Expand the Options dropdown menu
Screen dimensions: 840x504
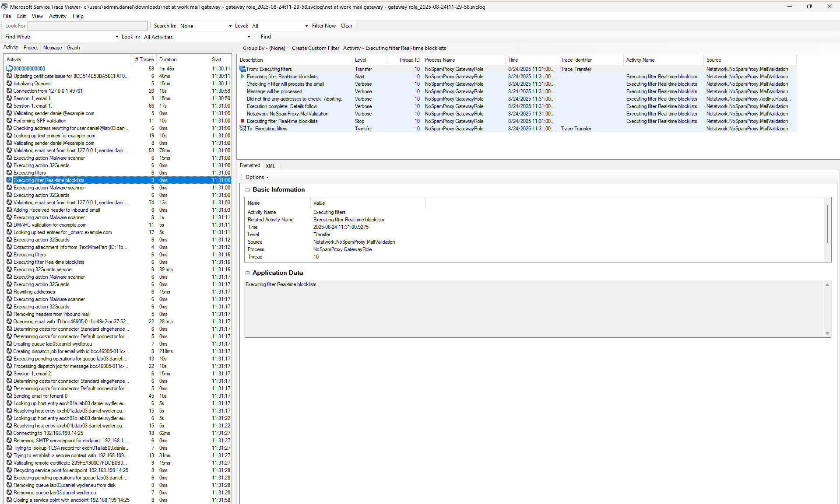257,177
